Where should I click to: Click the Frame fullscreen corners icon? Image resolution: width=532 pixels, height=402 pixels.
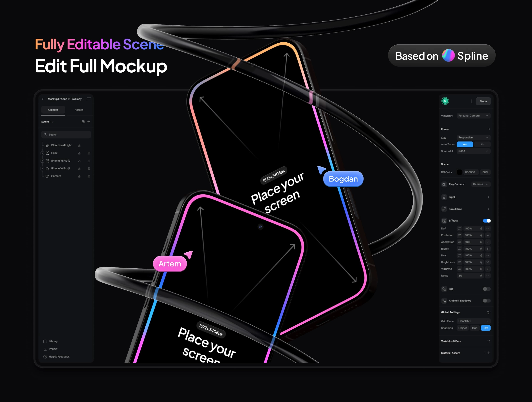tap(489, 129)
